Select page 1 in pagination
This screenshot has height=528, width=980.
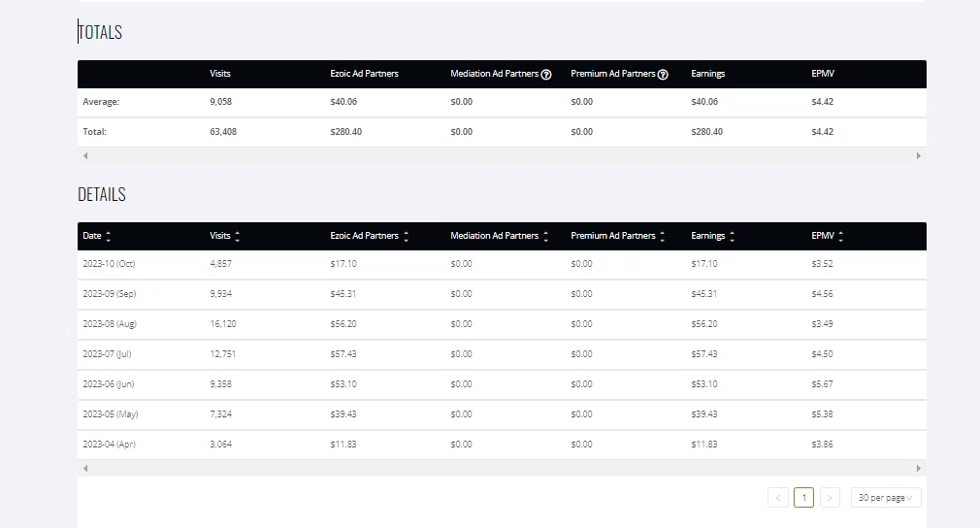(803, 497)
